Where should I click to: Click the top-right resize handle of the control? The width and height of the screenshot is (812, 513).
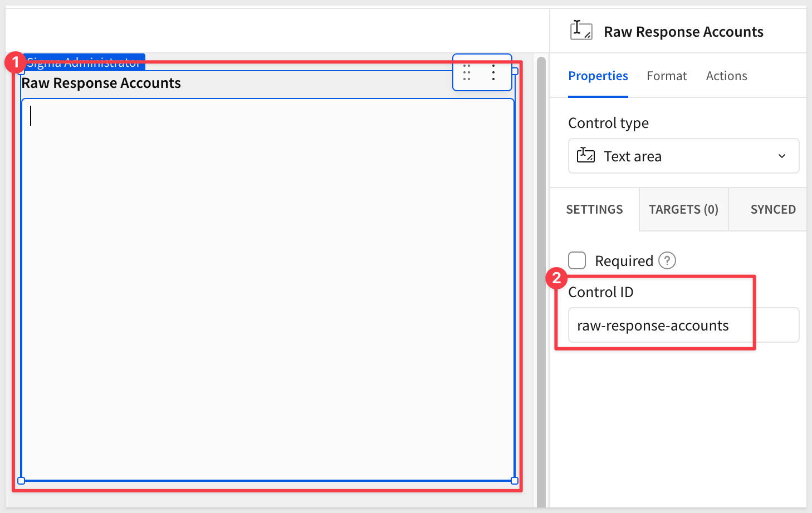(515, 71)
